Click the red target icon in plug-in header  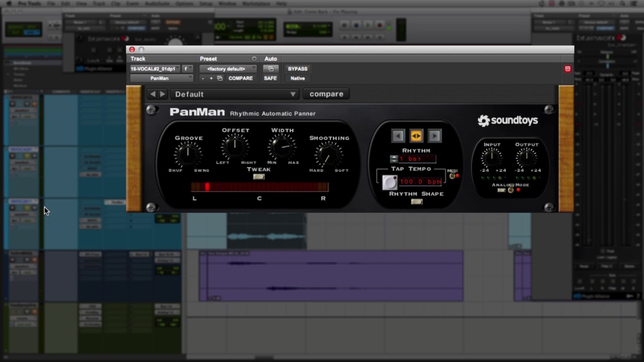[x=568, y=69]
